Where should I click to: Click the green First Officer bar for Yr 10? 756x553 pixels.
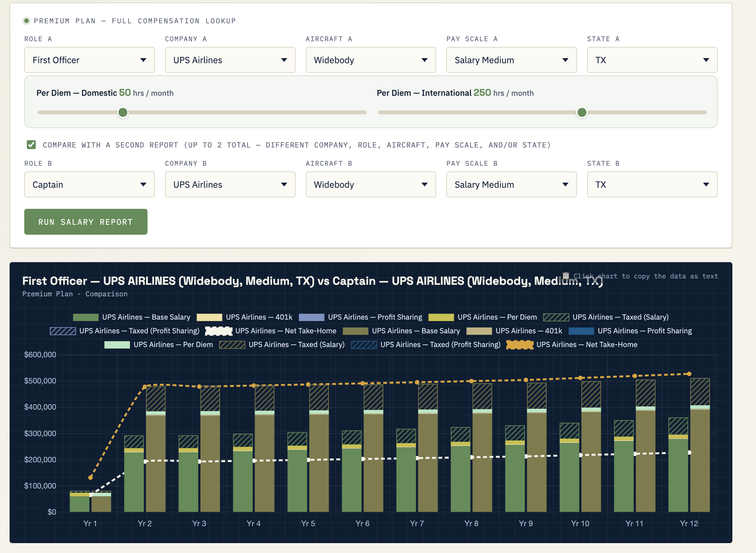(569, 477)
